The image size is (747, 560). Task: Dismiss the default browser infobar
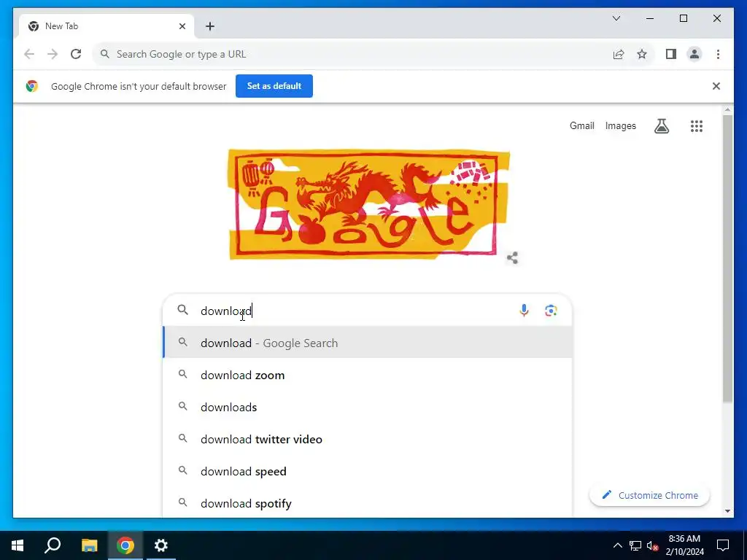click(716, 86)
